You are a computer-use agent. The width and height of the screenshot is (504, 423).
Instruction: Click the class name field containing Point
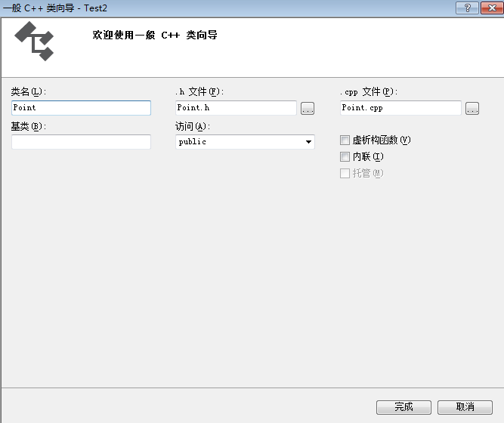(81, 108)
